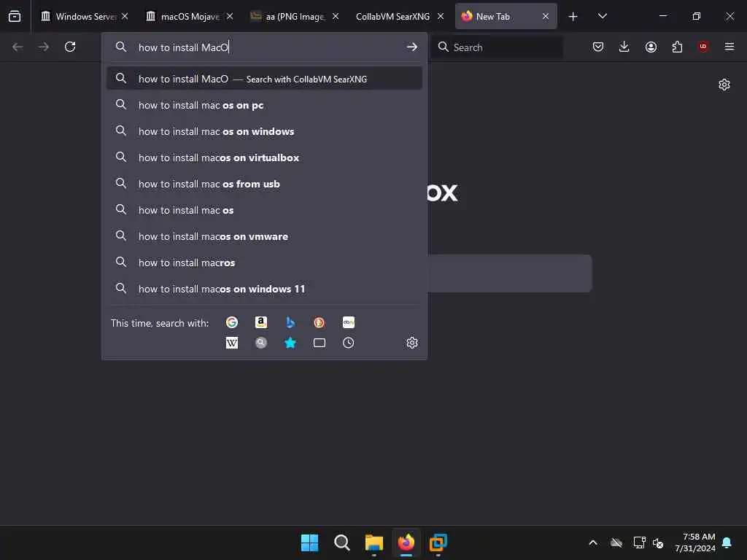Open a new tab with plus

(x=573, y=17)
